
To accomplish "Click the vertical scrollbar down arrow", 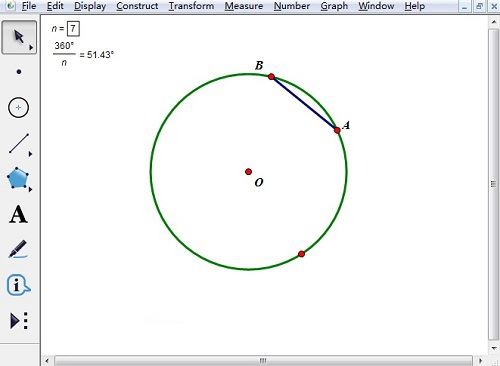I will pyautogui.click(x=494, y=349).
